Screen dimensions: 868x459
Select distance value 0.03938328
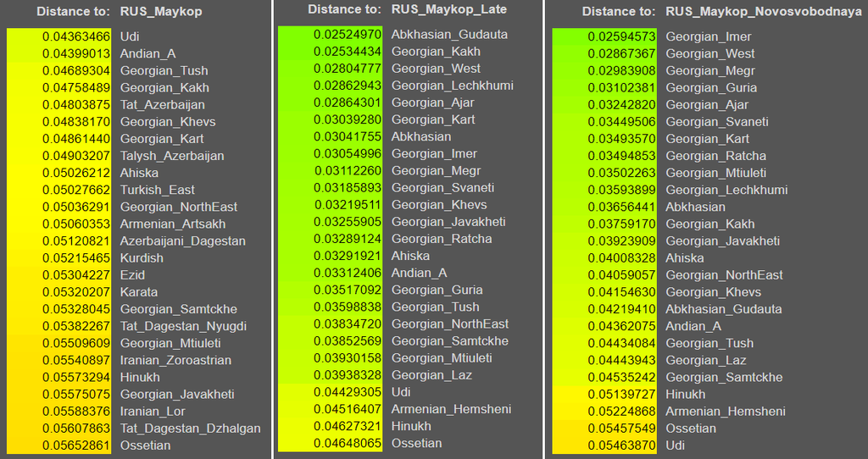tap(347, 375)
